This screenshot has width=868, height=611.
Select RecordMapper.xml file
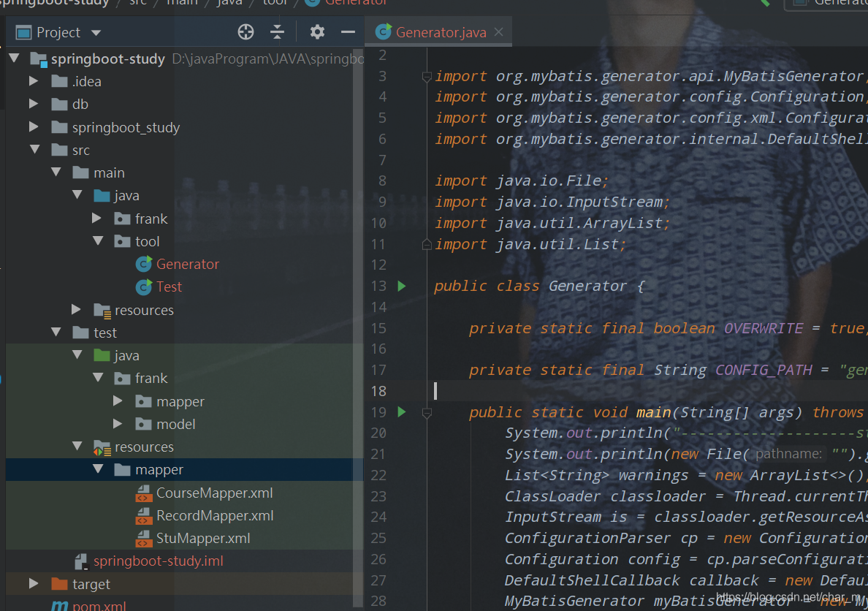(x=215, y=515)
